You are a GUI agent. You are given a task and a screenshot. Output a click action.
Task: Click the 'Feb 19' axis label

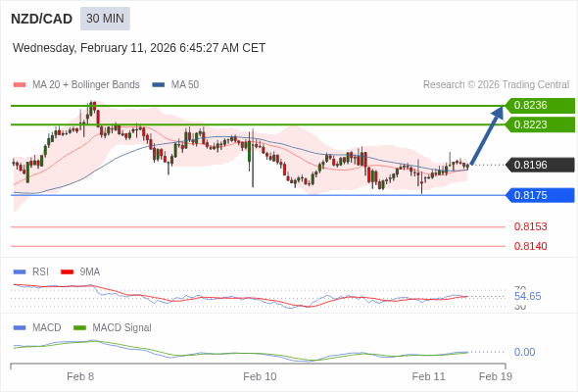point(496,376)
